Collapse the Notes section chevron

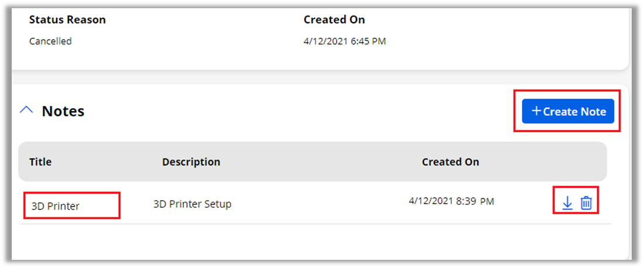click(26, 110)
